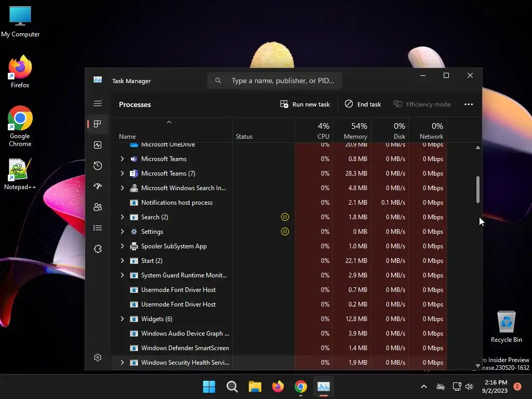Click the Task Manager taskbar icon

tap(323, 387)
